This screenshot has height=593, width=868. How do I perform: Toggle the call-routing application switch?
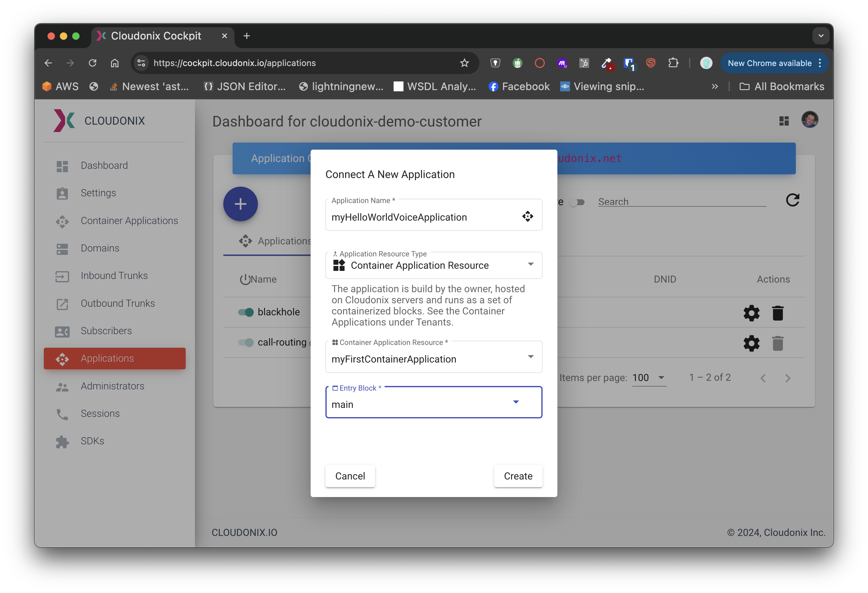(x=246, y=342)
